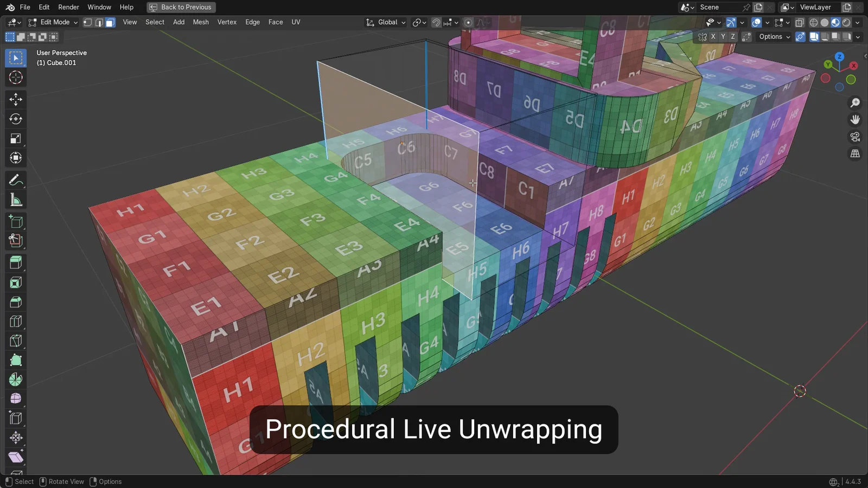This screenshot has width=868, height=488.
Task: Click the pan hand icon on the right edge
Action: [855, 119]
